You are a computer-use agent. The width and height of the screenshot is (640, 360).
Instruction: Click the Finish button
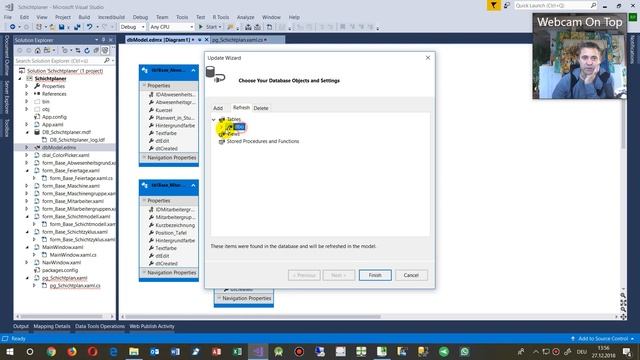coord(375,275)
